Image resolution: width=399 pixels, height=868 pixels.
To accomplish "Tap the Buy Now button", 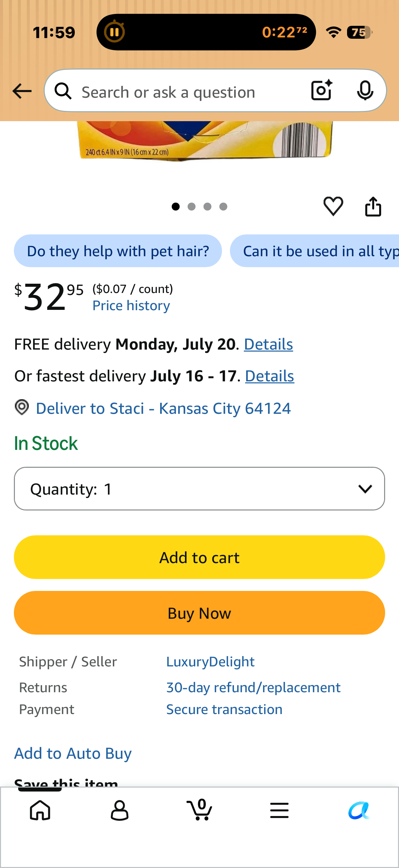I will click(199, 612).
